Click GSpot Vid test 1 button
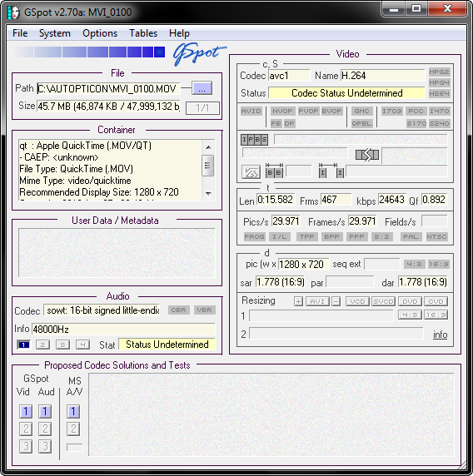 pyautogui.click(x=26, y=412)
